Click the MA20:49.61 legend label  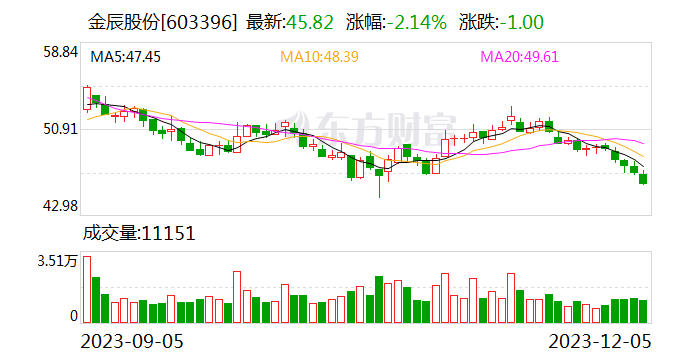click(519, 57)
